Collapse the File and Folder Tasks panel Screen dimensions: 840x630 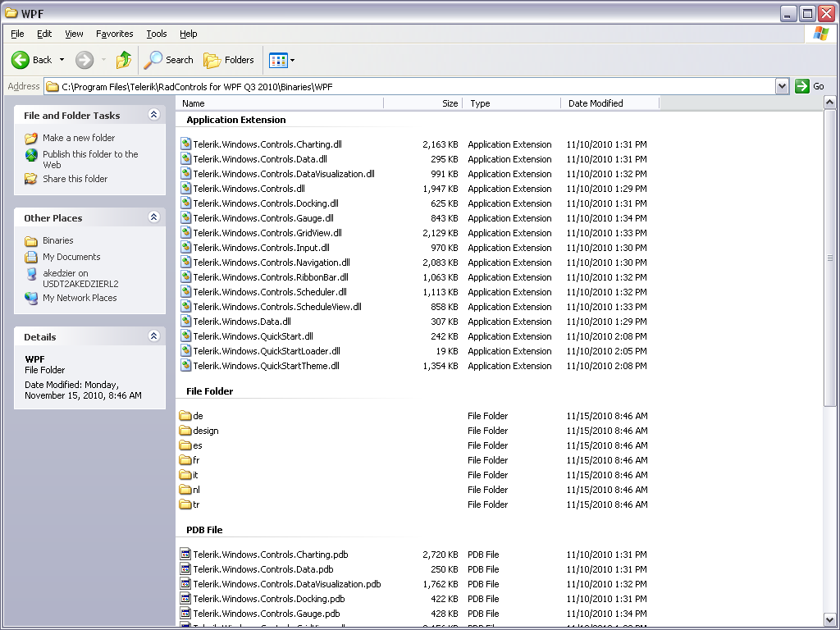pyautogui.click(x=153, y=115)
